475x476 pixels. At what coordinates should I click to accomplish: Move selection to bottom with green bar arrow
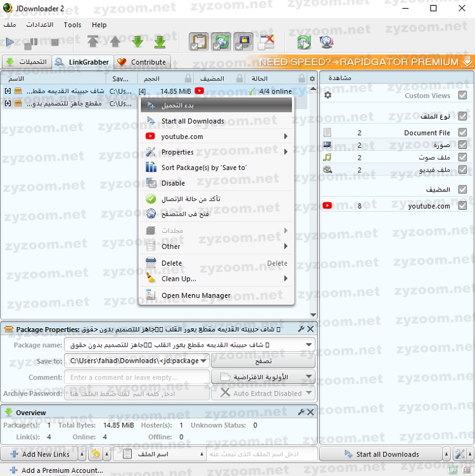coord(160,42)
